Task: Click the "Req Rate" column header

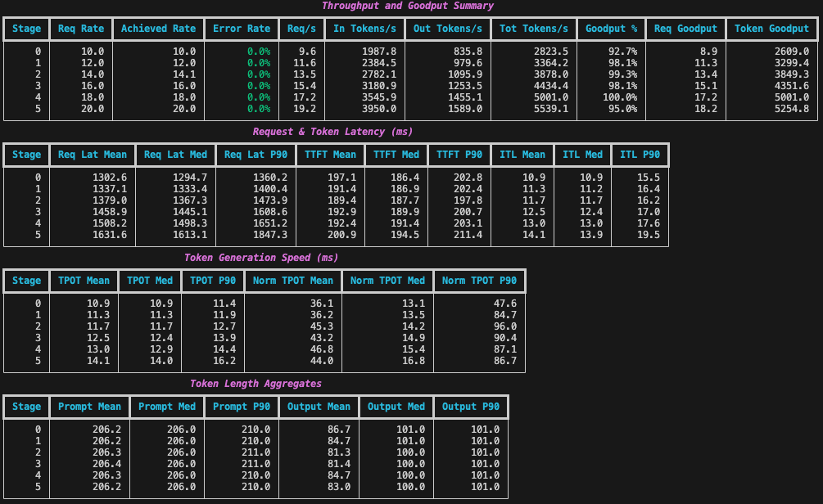Action: pyautogui.click(x=81, y=29)
